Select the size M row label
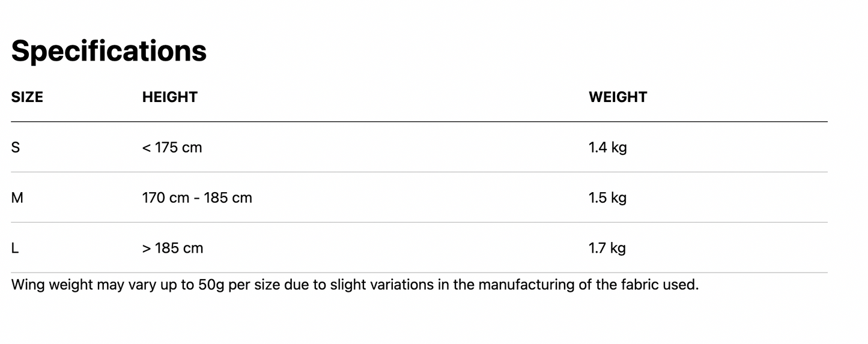The height and width of the screenshot is (344, 868). (x=17, y=198)
